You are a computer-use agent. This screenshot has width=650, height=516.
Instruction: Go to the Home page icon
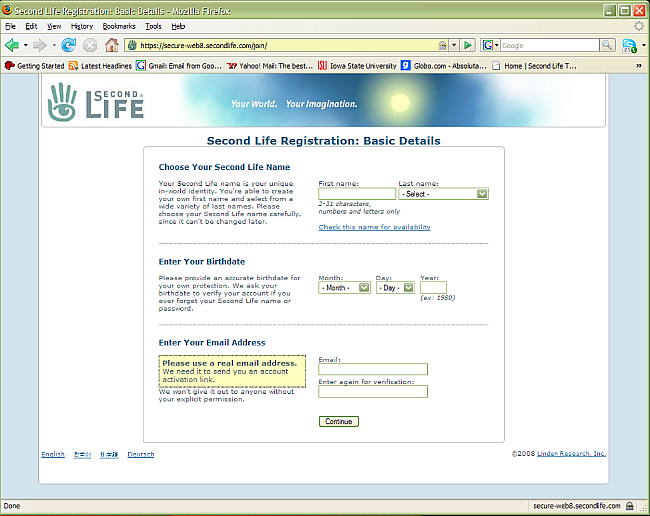pyautogui.click(x=112, y=45)
